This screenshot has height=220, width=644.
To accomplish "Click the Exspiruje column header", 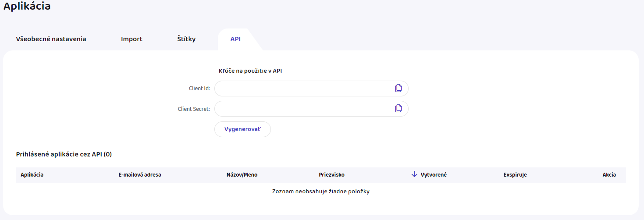I will tap(515, 175).
